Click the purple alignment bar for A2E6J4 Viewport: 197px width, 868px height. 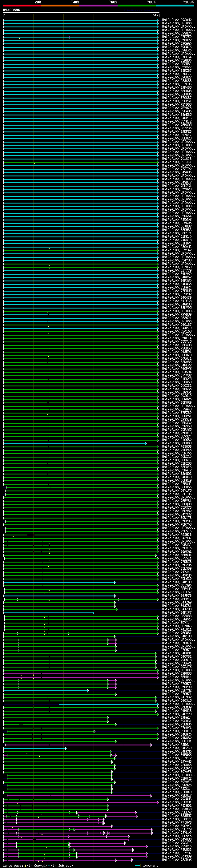(x=78, y=745)
